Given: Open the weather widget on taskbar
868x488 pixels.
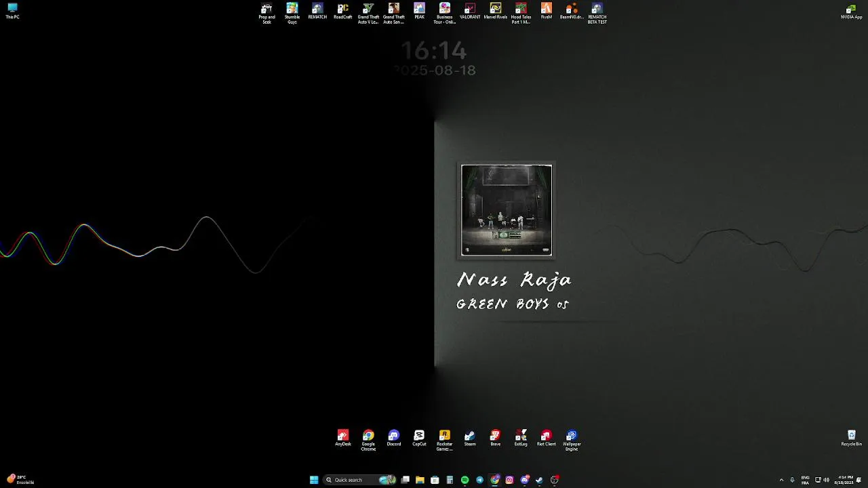Looking at the screenshot, I should click(x=20, y=480).
